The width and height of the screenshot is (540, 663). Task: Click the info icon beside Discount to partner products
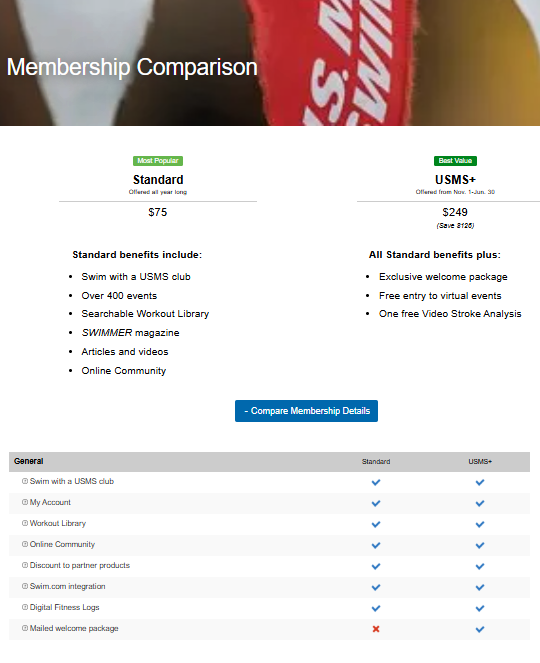(x=25, y=565)
